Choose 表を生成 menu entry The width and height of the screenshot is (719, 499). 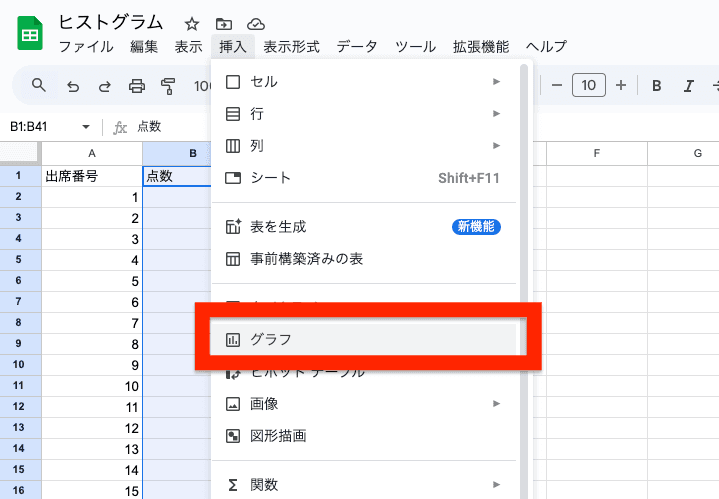(x=365, y=227)
